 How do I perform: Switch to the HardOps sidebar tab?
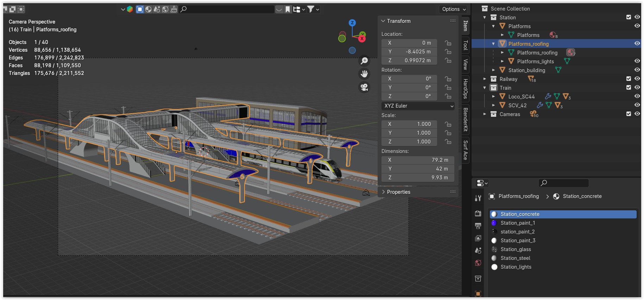(x=465, y=89)
